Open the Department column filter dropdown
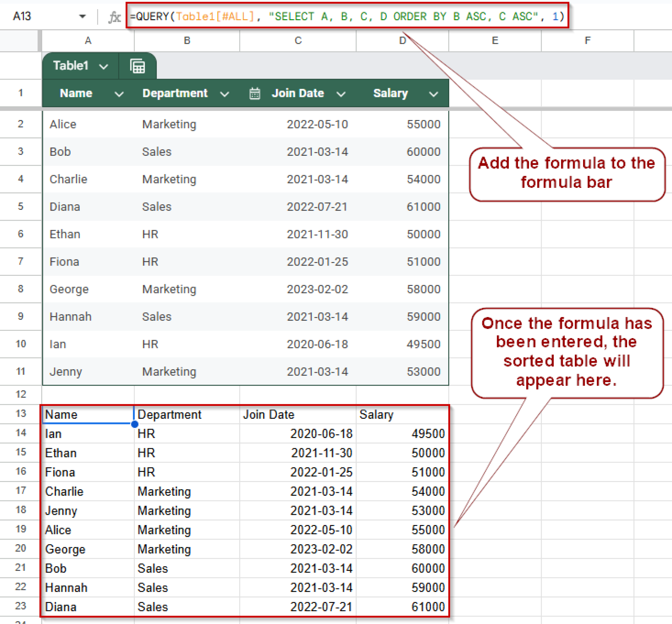The width and height of the screenshot is (672, 624). [224, 93]
